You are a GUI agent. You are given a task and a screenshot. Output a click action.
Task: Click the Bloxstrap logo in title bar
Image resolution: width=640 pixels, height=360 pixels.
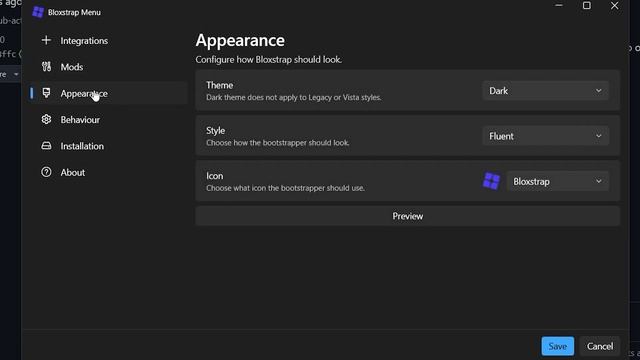[x=38, y=12]
